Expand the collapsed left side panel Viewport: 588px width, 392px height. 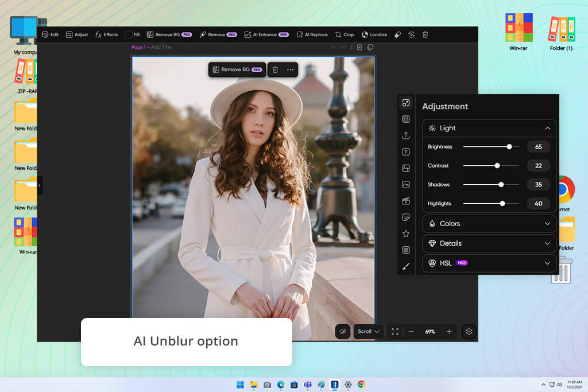pyautogui.click(x=40, y=185)
